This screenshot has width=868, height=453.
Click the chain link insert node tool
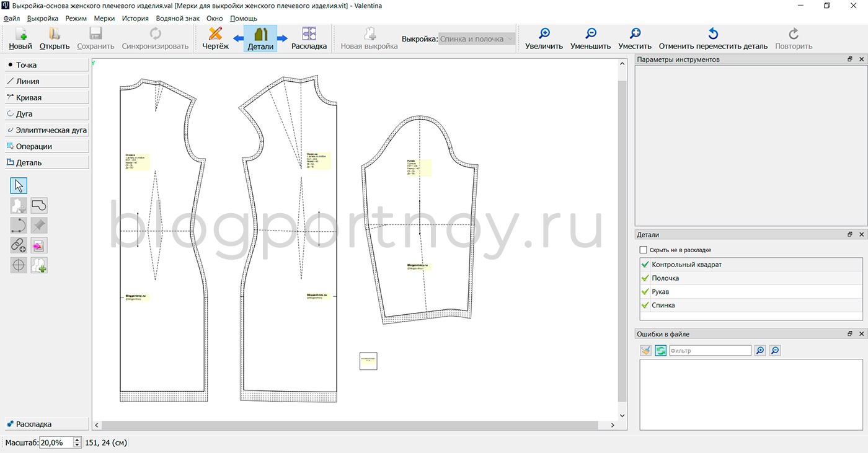(19, 245)
